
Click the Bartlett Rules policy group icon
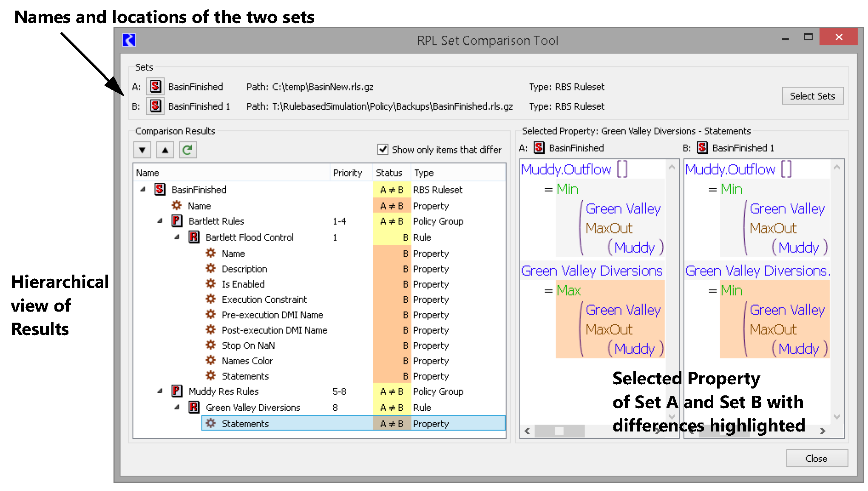(177, 221)
